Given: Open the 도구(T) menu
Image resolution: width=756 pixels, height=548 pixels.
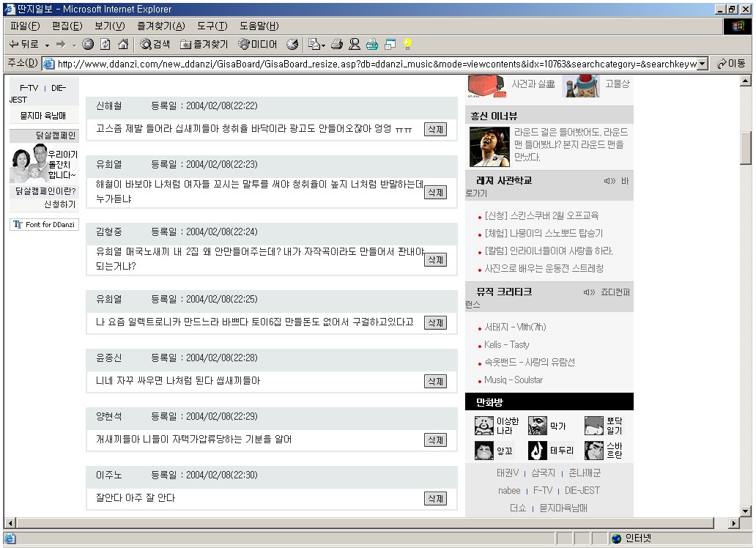Looking at the screenshot, I should [212, 26].
